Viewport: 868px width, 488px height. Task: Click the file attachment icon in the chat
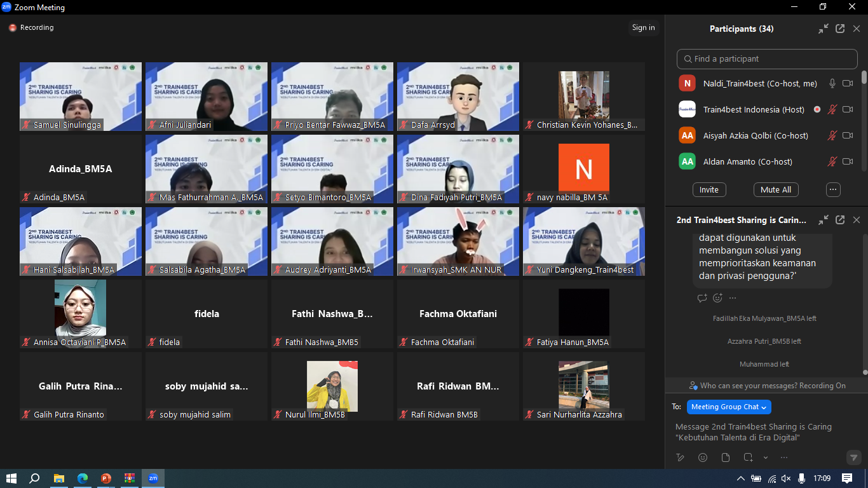pyautogui.click(x=725, y=457)
